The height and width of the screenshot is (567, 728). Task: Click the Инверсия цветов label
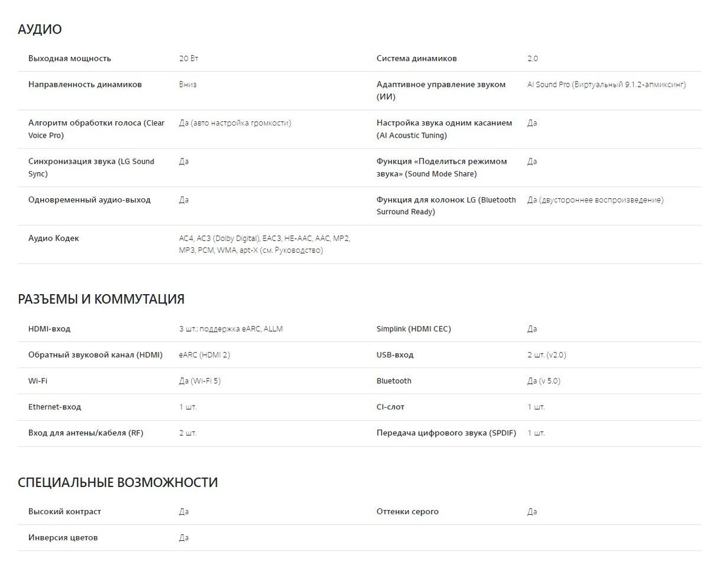[63, 538]
